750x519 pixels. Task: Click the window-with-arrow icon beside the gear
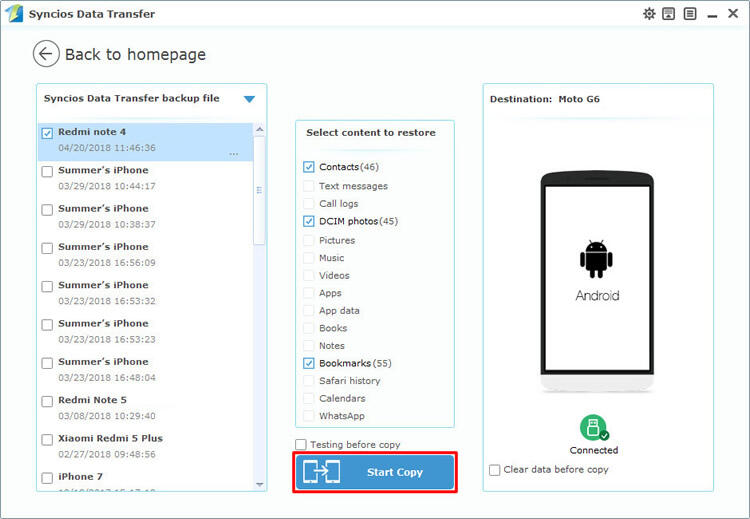(668, 14)
